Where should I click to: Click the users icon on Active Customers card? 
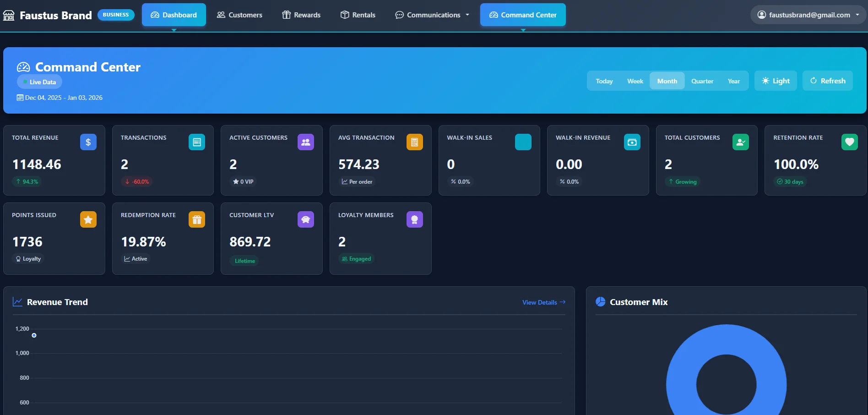[305, 142]
